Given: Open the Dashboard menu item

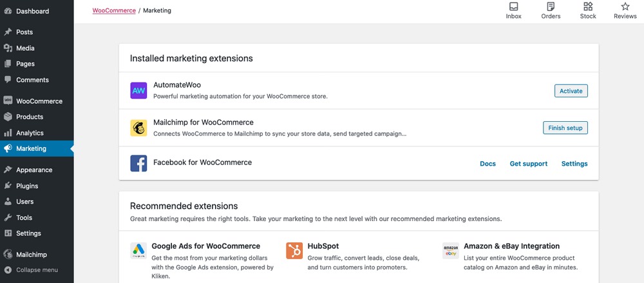Looking at the screenshot, I should 32,11.
